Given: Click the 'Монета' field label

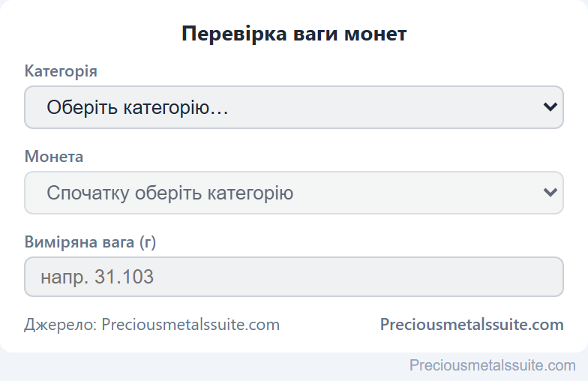Looking at the screenshot, I should tap(54, 156).
